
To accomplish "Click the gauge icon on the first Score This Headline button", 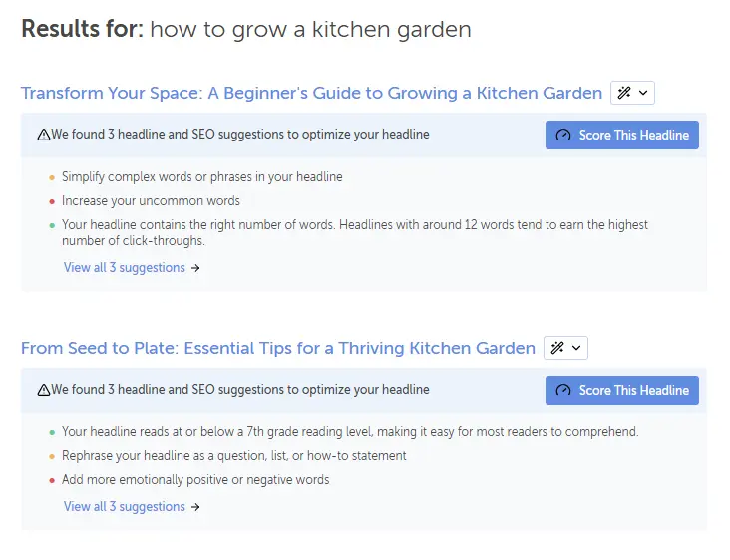I will pos(563,135).
